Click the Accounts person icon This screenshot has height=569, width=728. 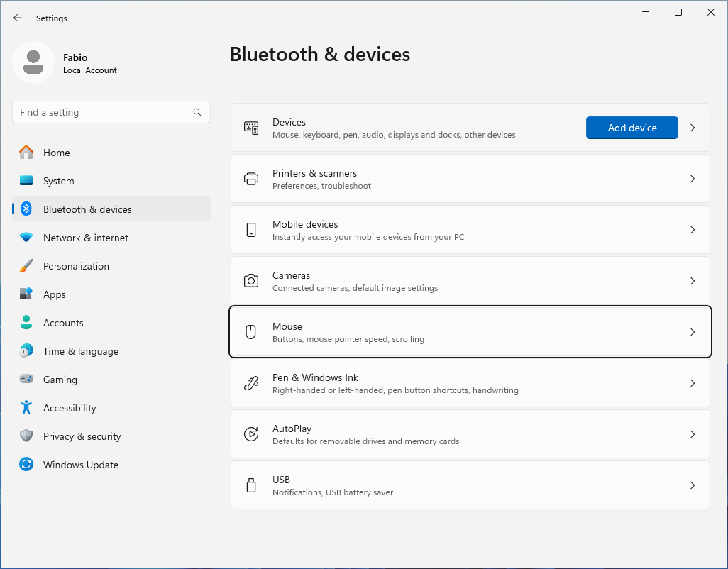coord(26,322)
